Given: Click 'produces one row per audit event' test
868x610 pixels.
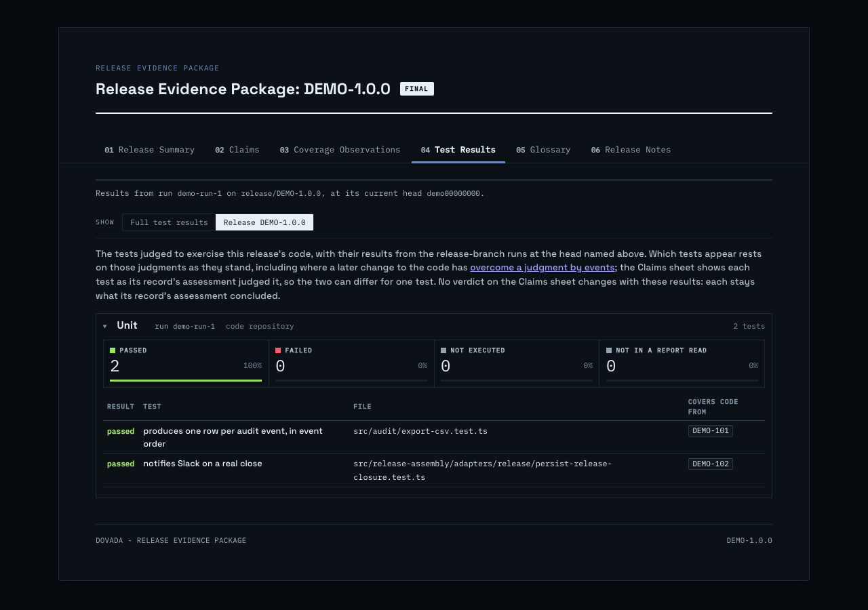Looking at the screenshot, I should tap(233, 437).
